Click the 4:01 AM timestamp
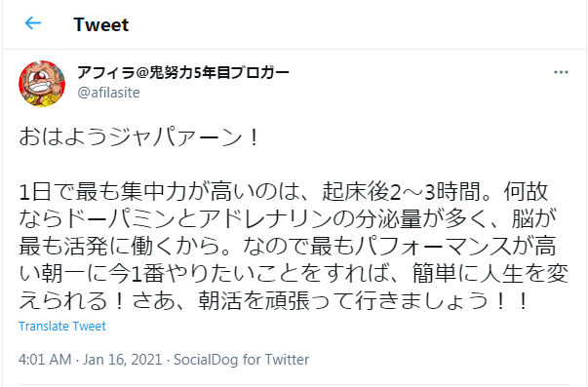The width and height of the screenshot is (588, 387). tap(45, 360)
